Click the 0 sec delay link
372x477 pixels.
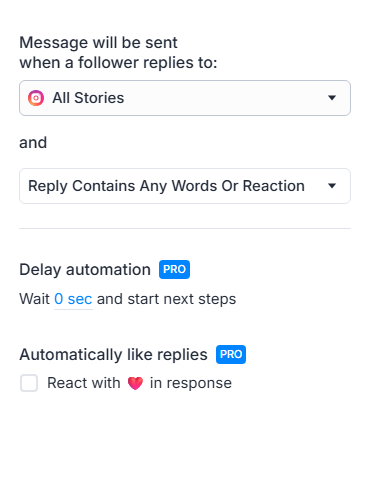click(73, 299)
